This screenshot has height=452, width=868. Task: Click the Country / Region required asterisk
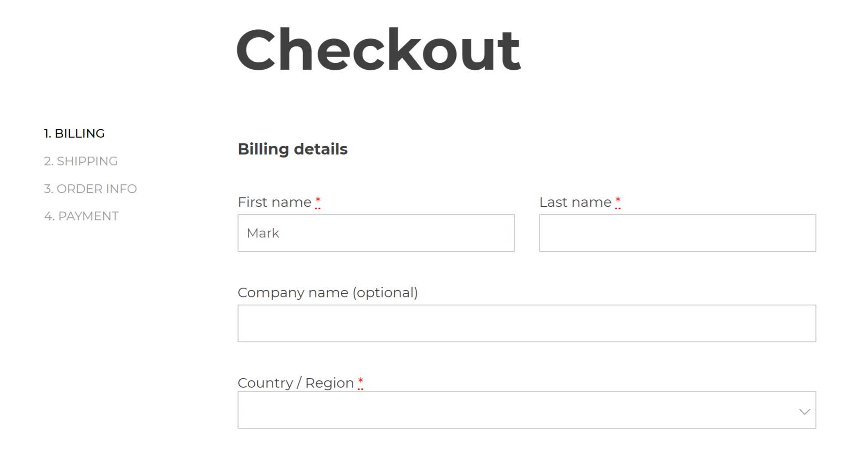360,382
